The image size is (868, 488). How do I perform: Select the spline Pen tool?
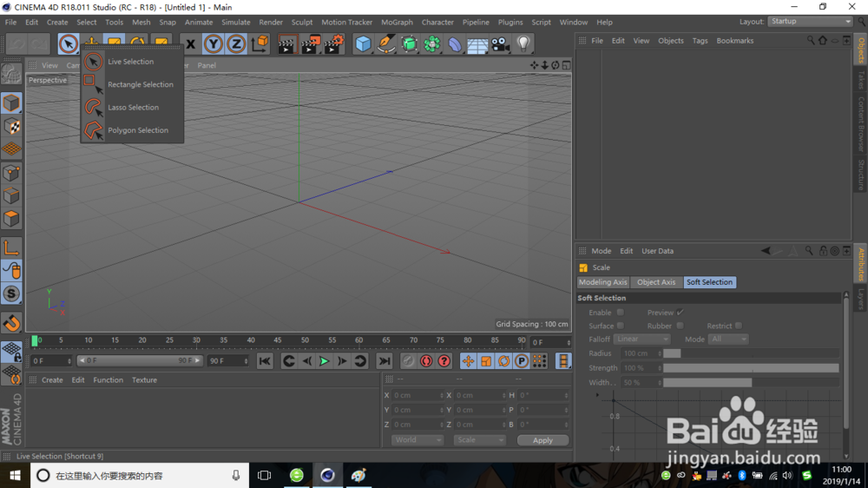(x=386, y=43)
